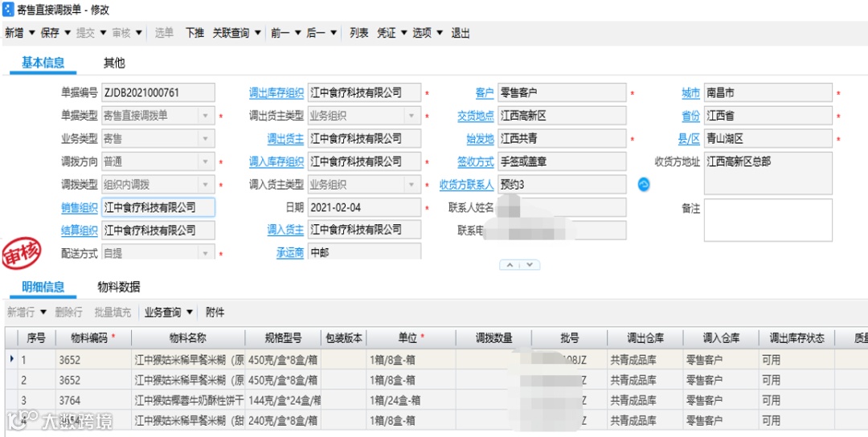Click 附件 in the detail toolbar
Screen dimensions: 868x437
pos(215,312)
